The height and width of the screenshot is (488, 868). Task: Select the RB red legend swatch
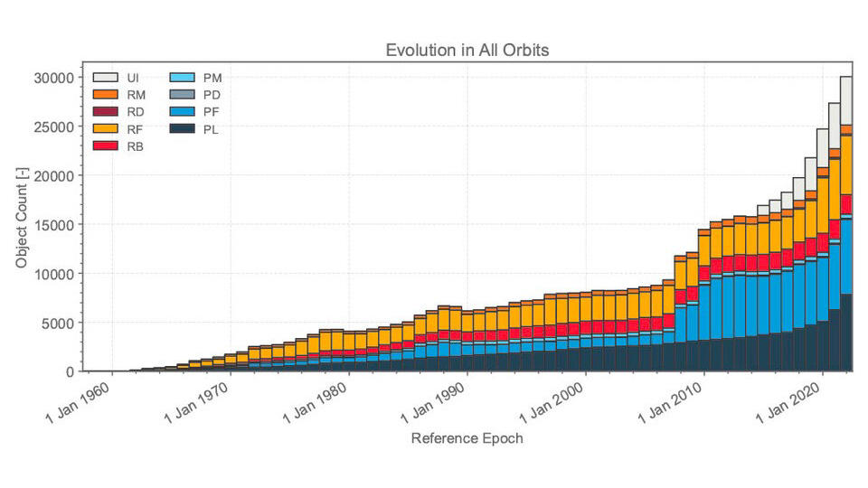[105, 146]
